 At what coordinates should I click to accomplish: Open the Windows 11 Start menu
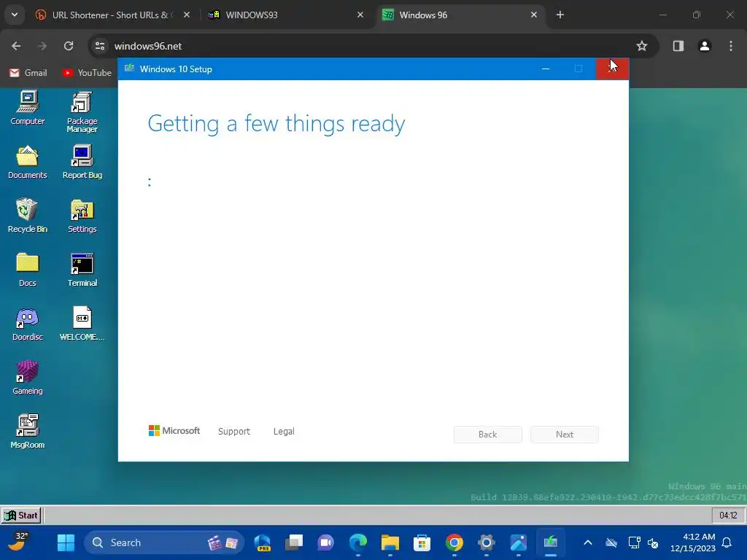pos(66,542)
